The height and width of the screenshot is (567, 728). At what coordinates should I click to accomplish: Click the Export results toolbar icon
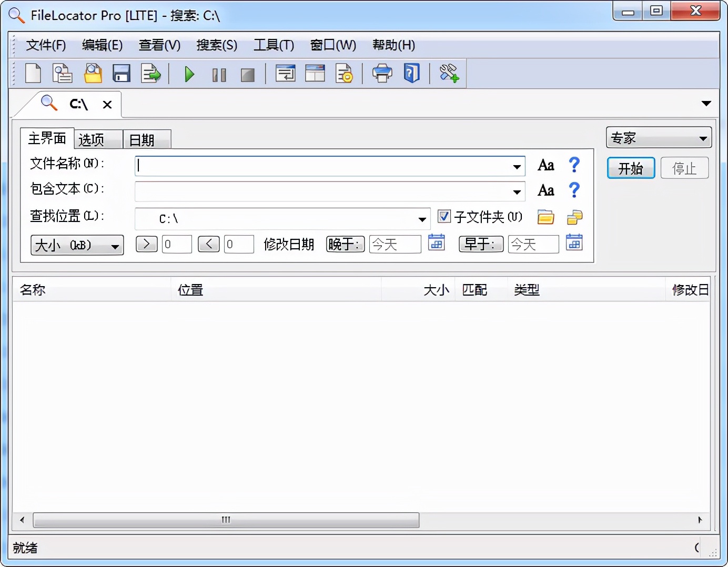click(x=151, y=73)
